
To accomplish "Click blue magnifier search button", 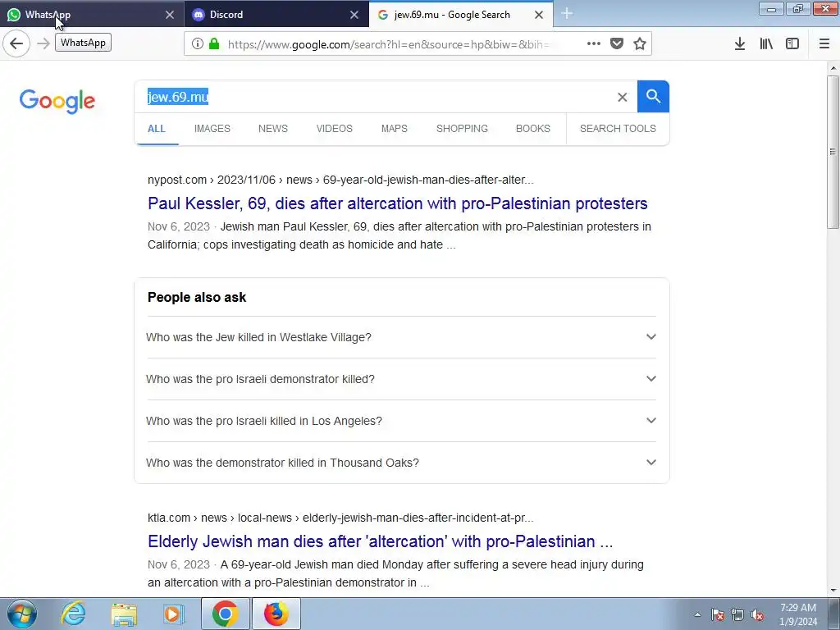I will coord(653,97).
